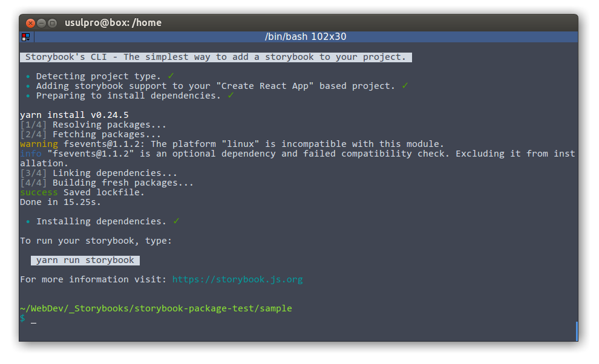The height and width of the screenshot is (364, 599).
Task: Click the green sample directory path
Action: tap(156, 308)
